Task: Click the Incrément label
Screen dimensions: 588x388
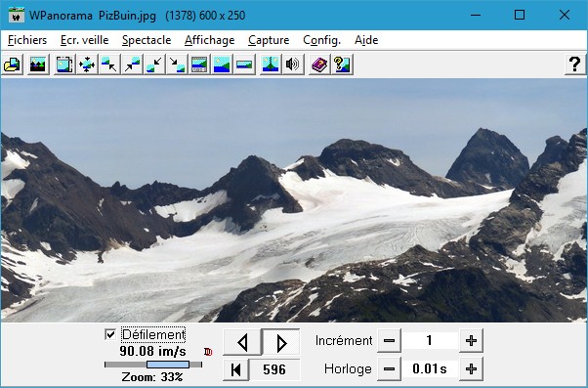Action: (x=344, y=341)
